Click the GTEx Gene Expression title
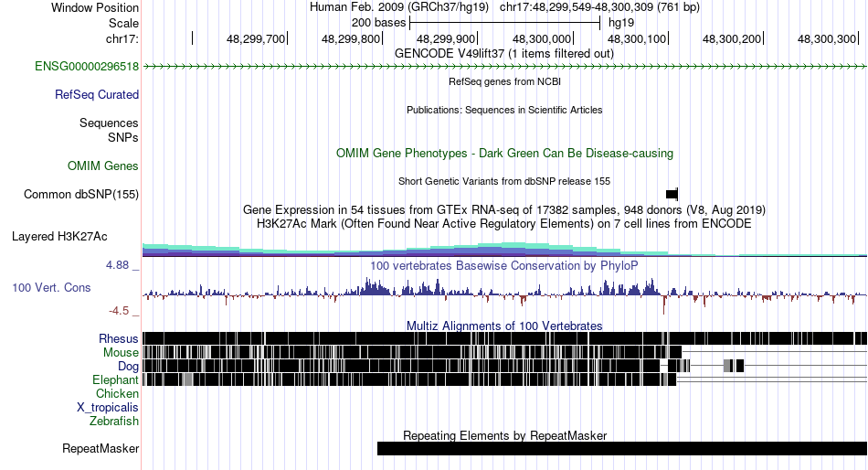The height and width of the screenshot is (470, 868). pyautogui.click(x=504, y=210)
